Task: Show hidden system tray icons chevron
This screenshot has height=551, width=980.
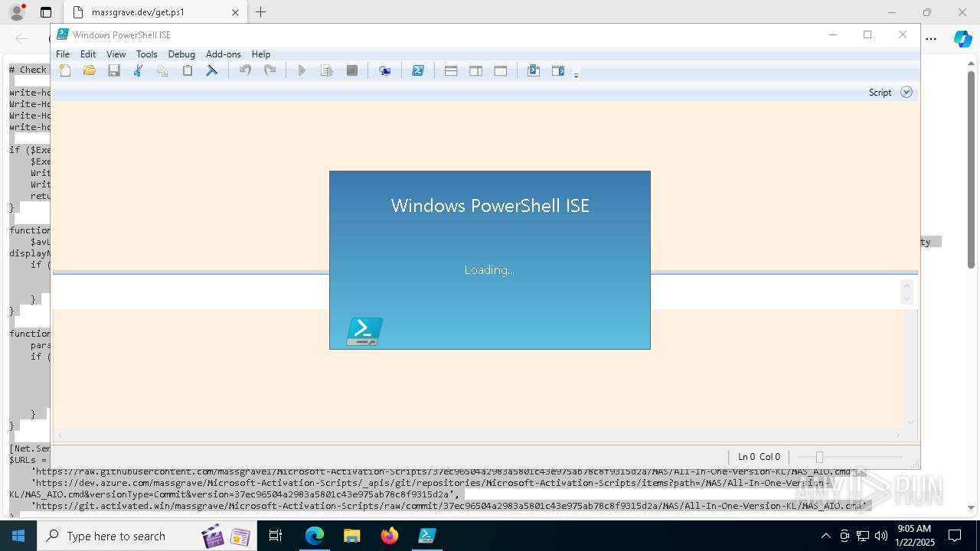Action: tap(825, 536)
